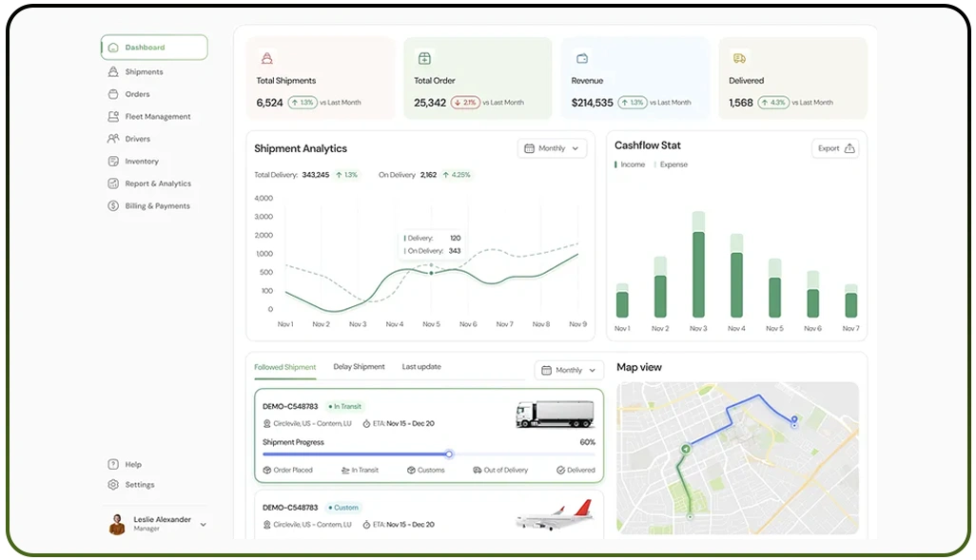The height and width of the screenshot is (560, 976).
Task: Click the Export button in Cashflow Stat
Action: (834, 149)
